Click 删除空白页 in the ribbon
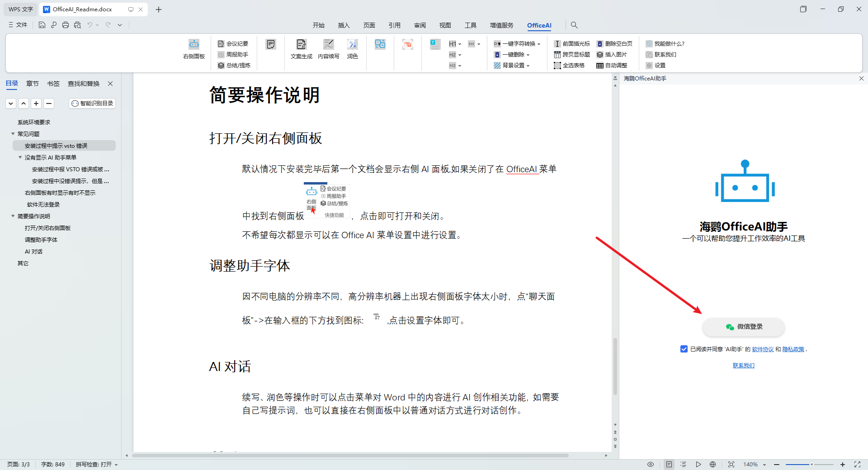This screenshot has width=868, height=470. [614, 44]
